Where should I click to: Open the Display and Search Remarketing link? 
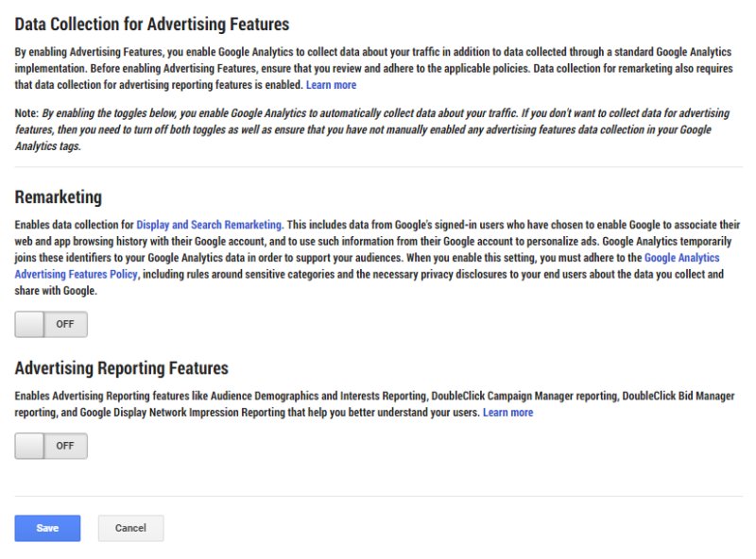[209, 225]
